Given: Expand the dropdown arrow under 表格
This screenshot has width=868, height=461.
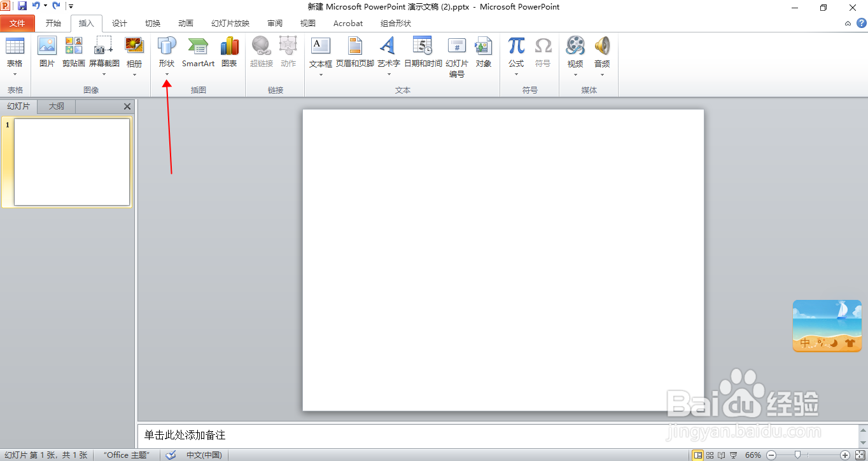Looking at the screenshot, I should [15, 74].
